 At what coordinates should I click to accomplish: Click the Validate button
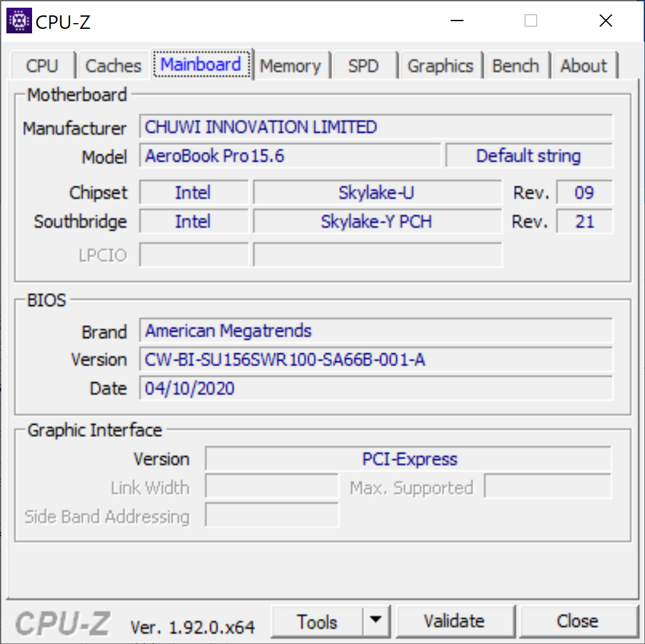click(455, 622)
